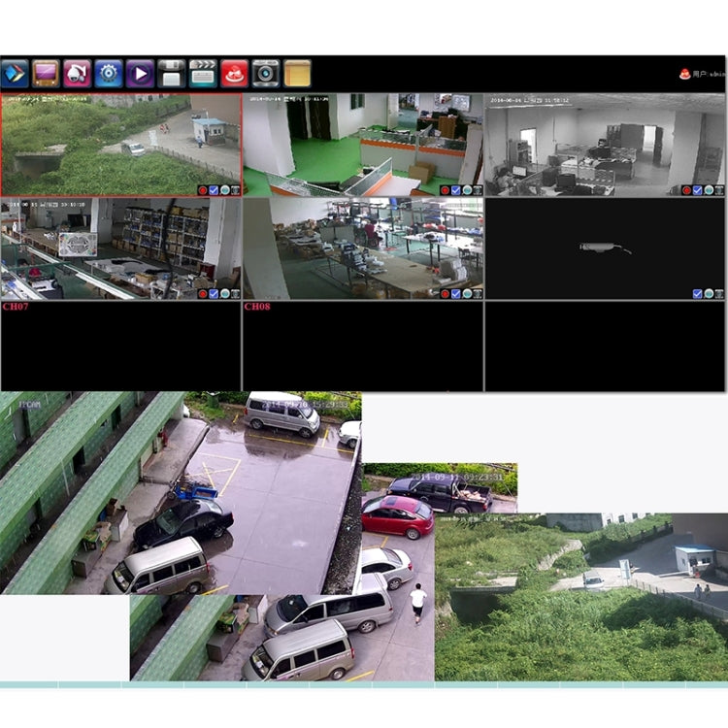Screen dimensions: 728x728
Task: Select the empty CH08 channel tile
Action: point(362,347)
